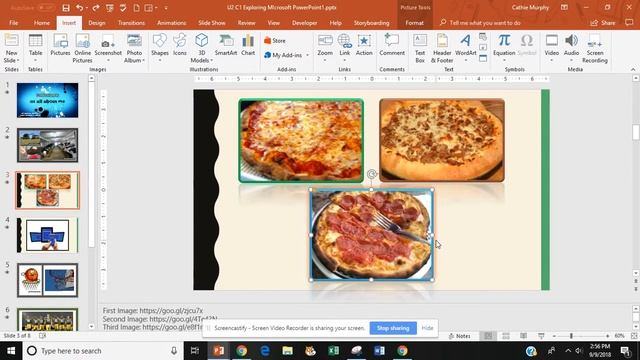Insert an Equation

504,48
